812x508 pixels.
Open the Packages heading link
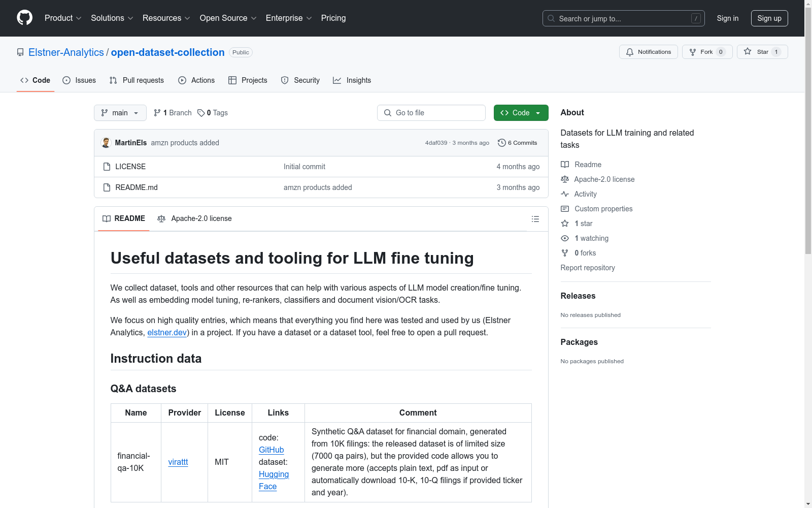click(579, 342)
